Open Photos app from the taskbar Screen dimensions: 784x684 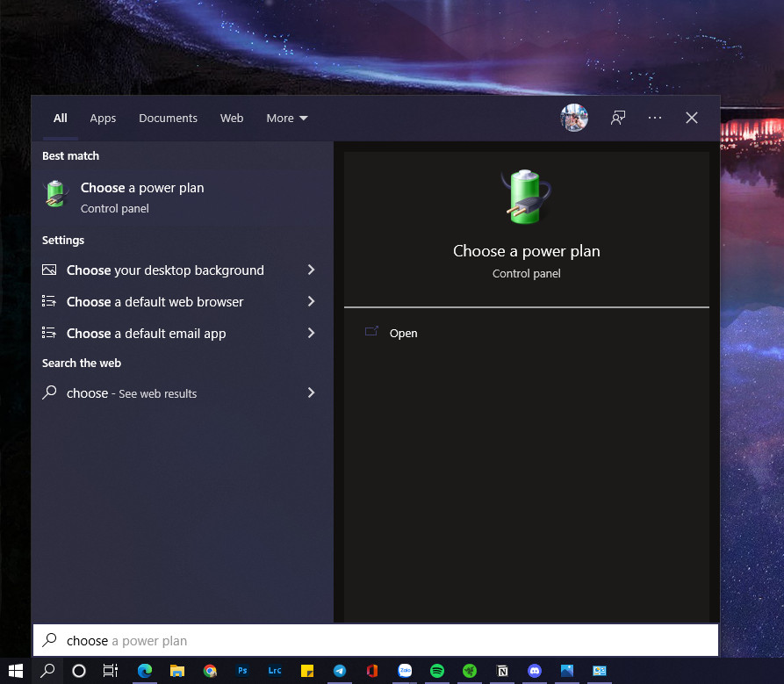click(567, 671)
